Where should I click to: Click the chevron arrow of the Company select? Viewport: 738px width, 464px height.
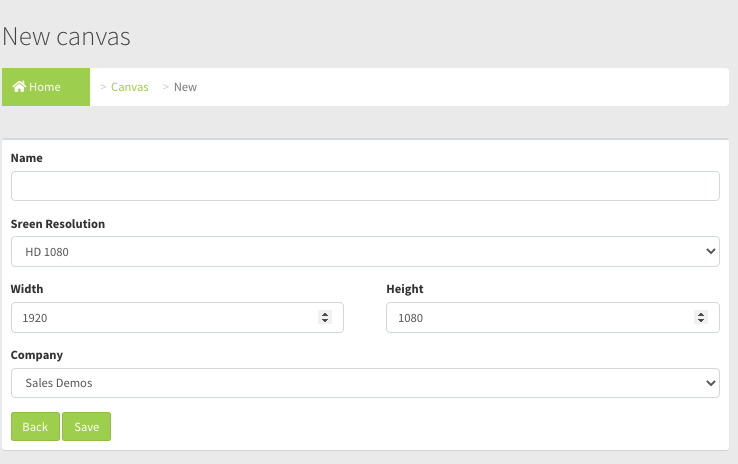click(710, 383)
